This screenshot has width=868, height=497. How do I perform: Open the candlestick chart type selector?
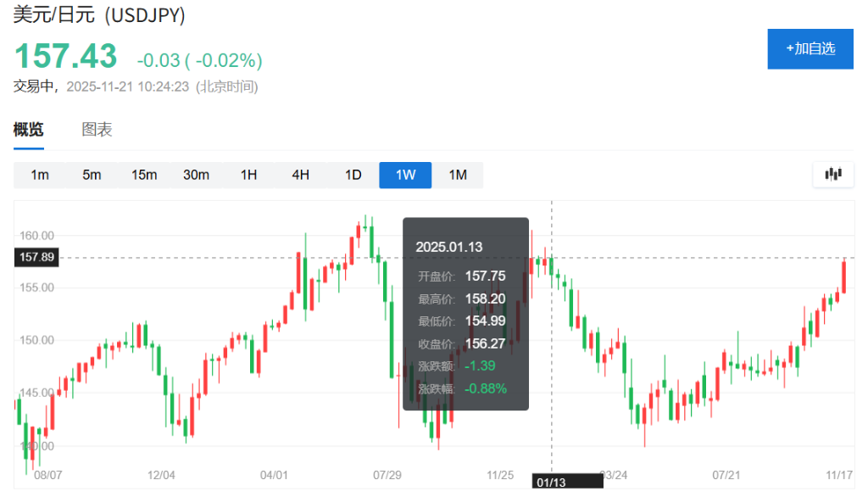click(x=832, y=175)
